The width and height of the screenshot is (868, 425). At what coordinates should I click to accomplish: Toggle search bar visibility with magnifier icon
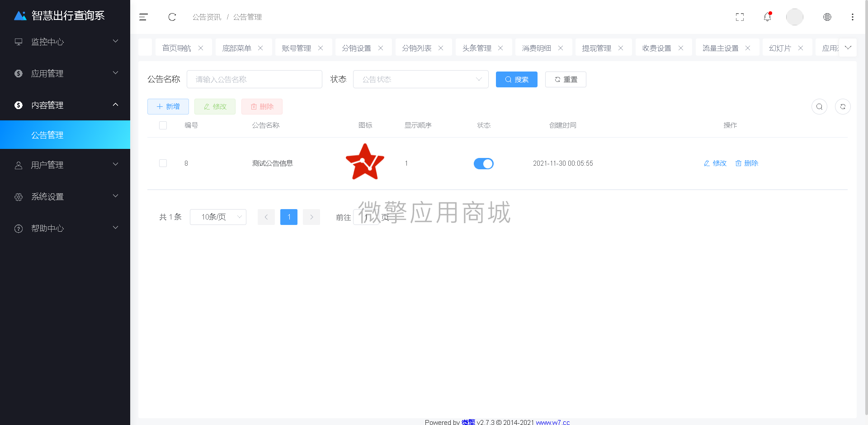coord(819,107)
